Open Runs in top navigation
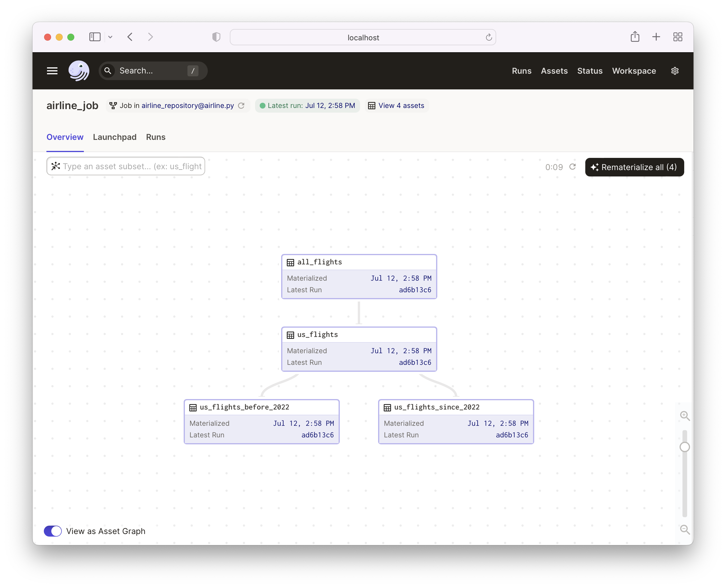The image size is (726, 588). [521, 71]
